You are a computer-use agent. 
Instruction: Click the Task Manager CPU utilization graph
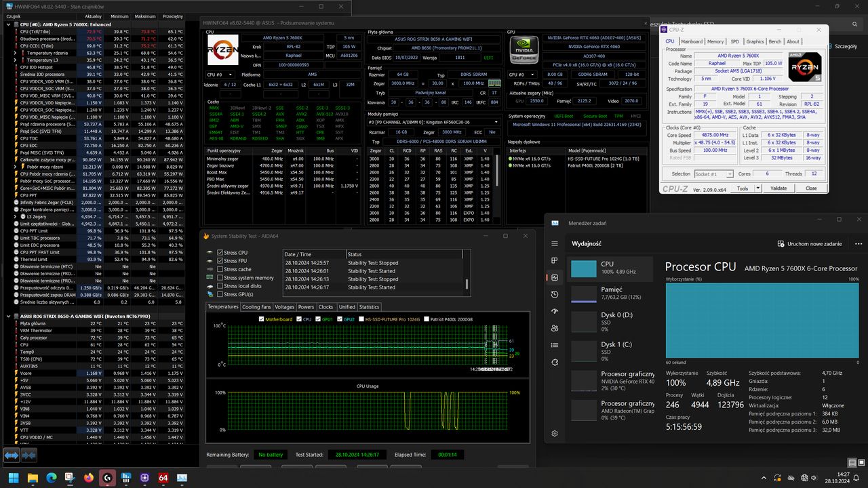point(762,320)
